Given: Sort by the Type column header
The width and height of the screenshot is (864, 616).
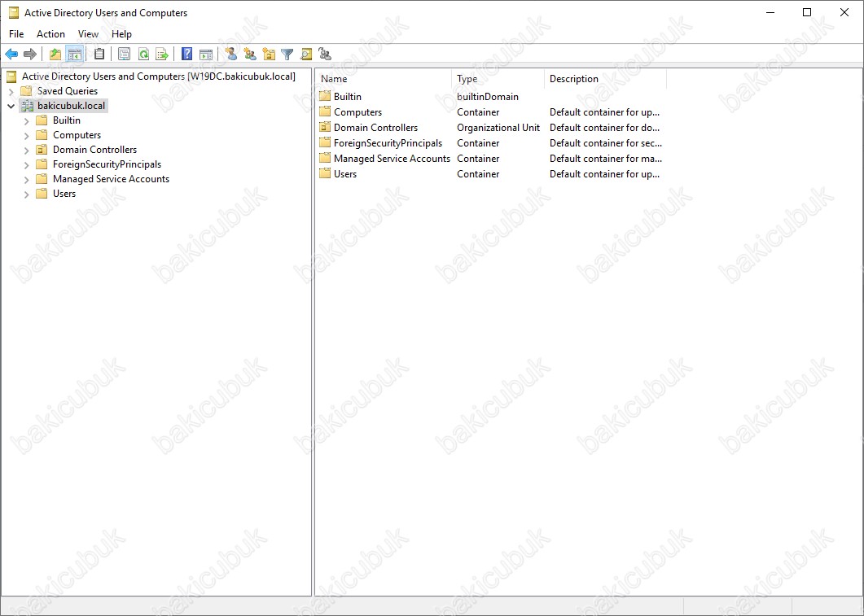Looking at the screenshot, I should [x=498, y=79].
